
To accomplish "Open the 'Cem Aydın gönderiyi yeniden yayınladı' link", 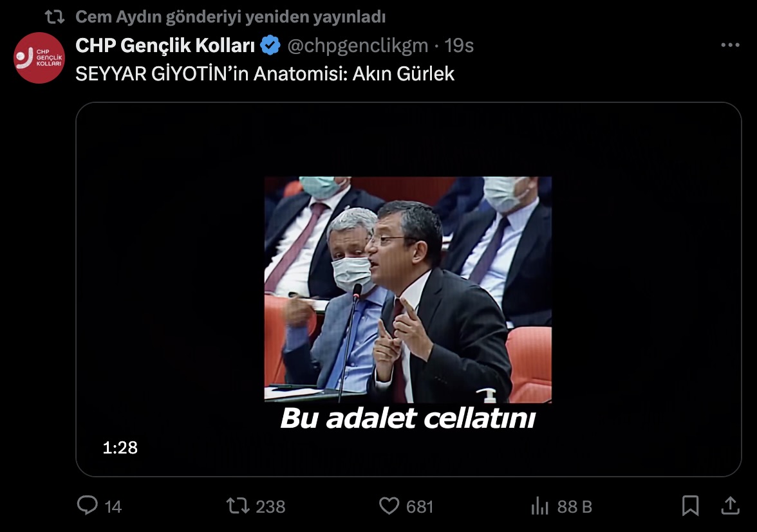I will click(x=230, y=17).
